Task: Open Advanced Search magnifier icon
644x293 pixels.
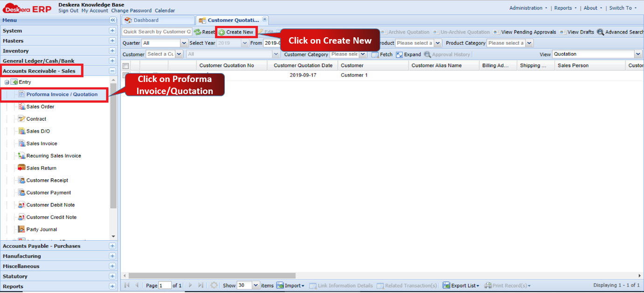Action: (x=601, y=32)
